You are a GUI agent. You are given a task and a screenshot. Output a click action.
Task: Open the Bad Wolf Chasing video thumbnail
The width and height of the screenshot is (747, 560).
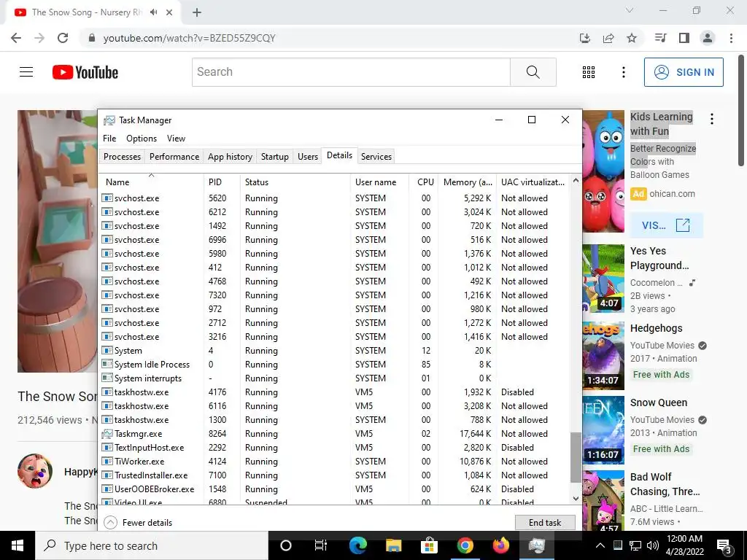click(603, 500)
